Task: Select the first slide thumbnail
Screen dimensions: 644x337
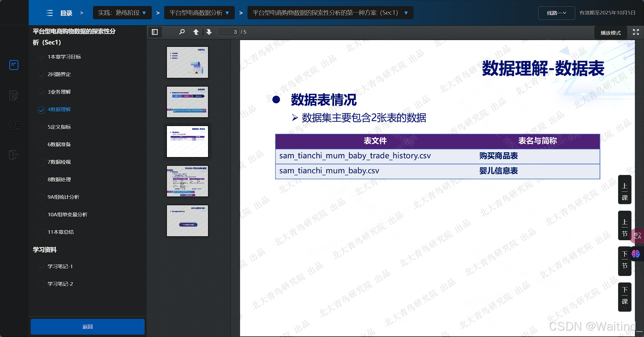Action: click(187, 62)
